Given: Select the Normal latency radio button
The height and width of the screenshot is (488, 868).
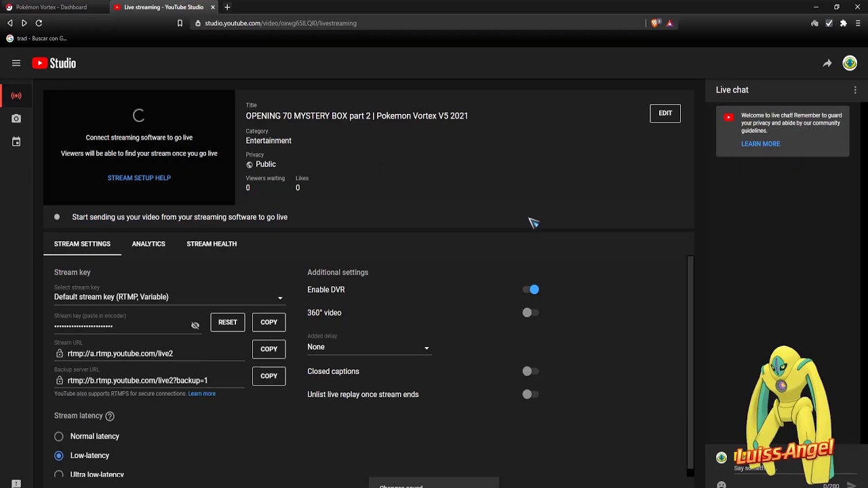Looking at the screenshot, I should click(59, 436).
